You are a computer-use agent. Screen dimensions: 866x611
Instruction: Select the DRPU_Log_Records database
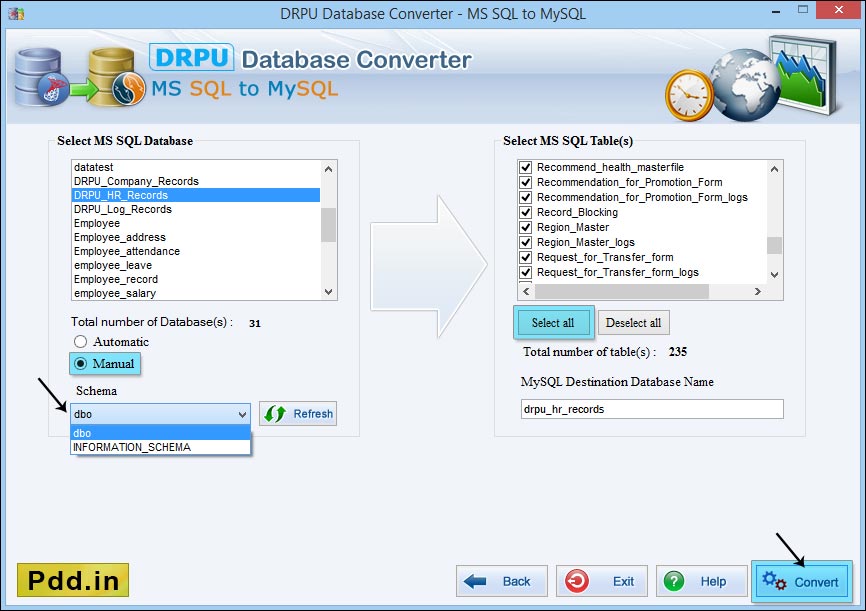pyautogui.click(x=196, y=209)
